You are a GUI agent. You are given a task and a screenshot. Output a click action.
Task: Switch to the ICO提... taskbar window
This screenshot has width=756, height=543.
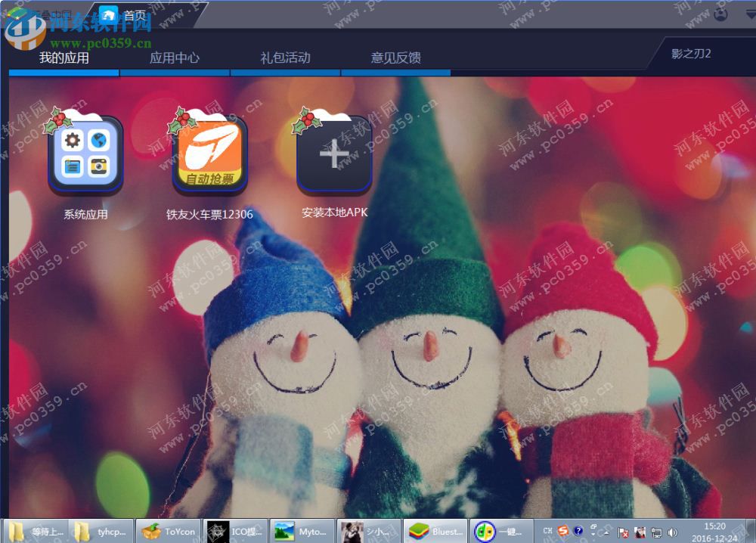(235, 532)
